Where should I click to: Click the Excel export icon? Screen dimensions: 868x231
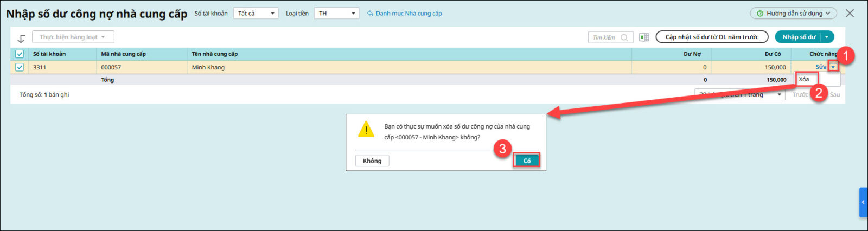pos(644,37)
